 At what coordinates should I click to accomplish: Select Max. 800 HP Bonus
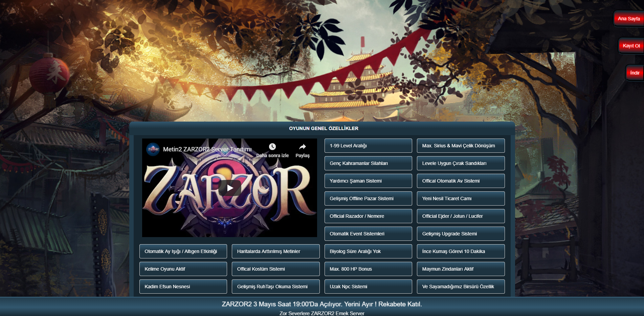tap(368, 269)
